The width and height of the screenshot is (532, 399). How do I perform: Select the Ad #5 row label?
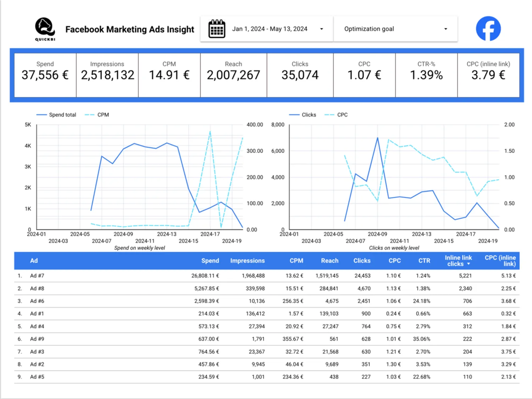point(37,377)
